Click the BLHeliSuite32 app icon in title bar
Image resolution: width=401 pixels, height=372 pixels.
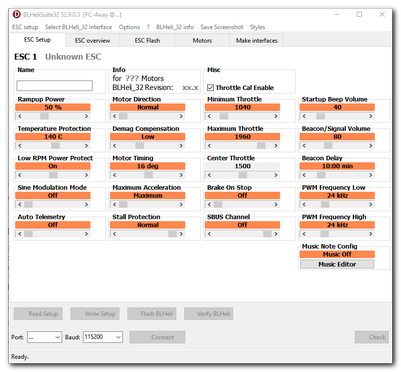pyautogui.click(x=16, y=14)
